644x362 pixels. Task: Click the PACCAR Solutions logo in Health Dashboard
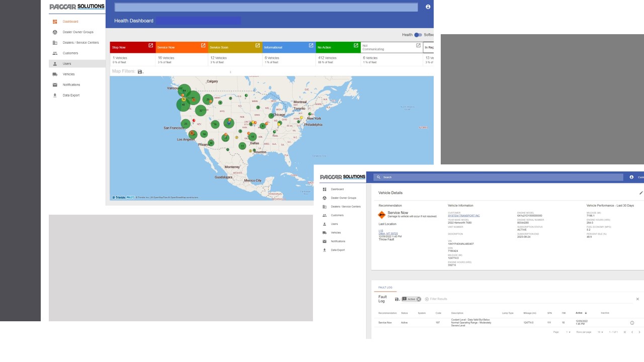pos(77,7)
